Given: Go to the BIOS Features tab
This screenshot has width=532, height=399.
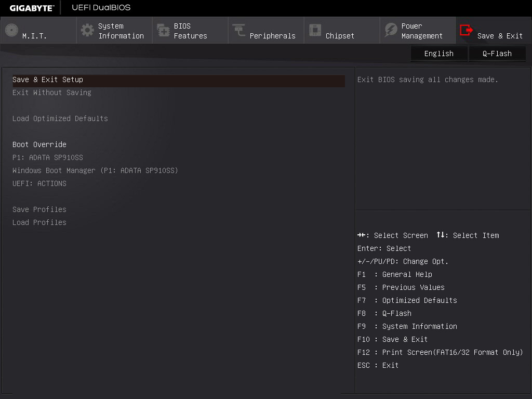Looking at the screenshot, I should pyautogui.click(x=190, y=31).
